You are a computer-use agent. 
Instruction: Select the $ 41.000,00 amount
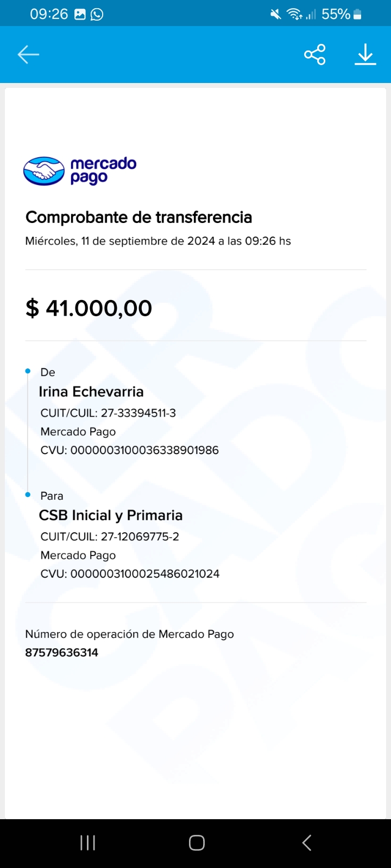(89, 308)
